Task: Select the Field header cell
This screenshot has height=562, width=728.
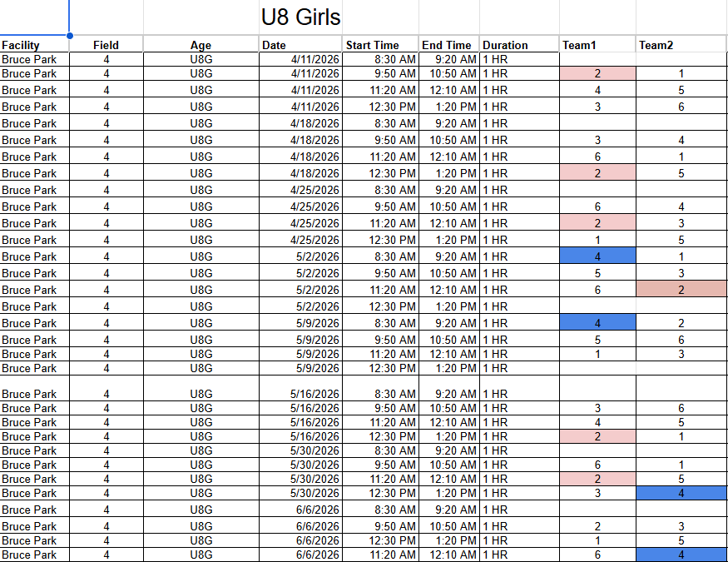Action: [x=106, y=45]
